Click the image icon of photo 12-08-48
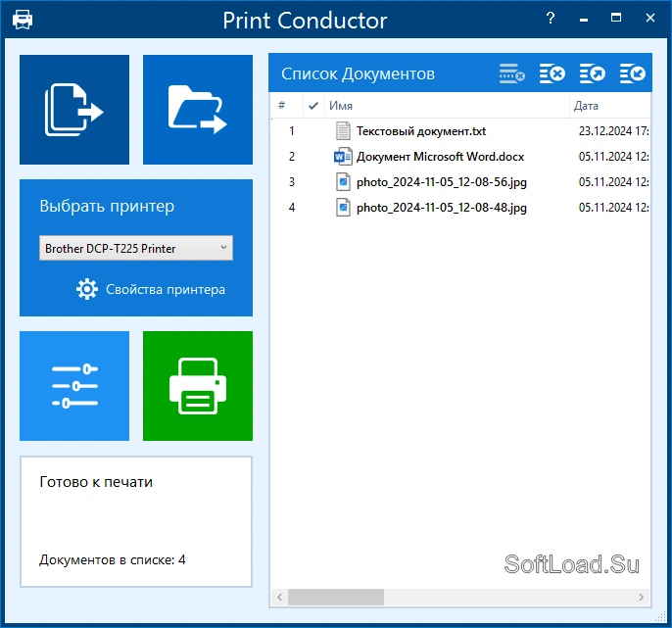The height and width of the screenshot is (628, 672). [343, 208]
